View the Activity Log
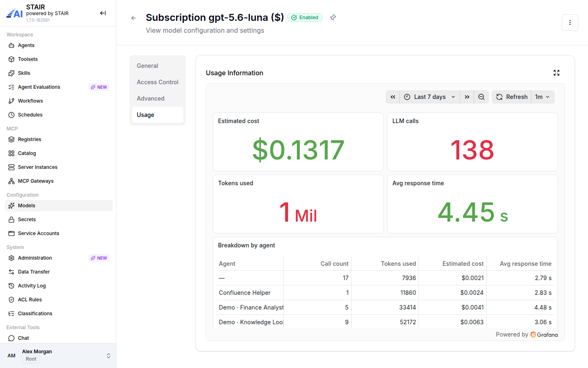This screenshot has width=588, height=368. (59, 286)
